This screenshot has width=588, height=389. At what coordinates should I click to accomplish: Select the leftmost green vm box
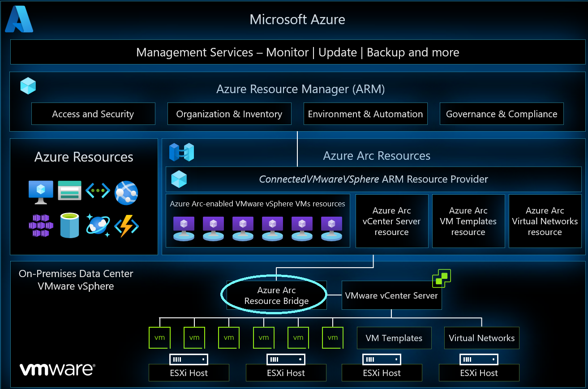pyautogui.click(x=159, y=338)
